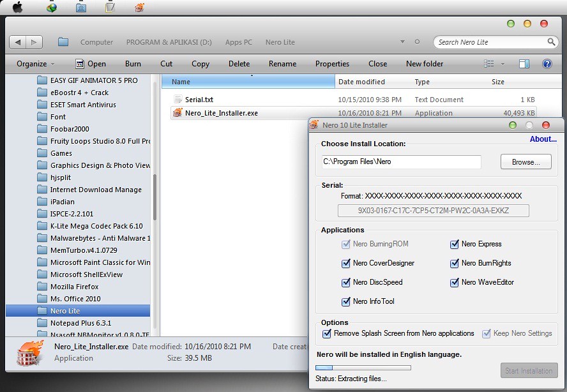Sort by Size column header

coord(498,82)
